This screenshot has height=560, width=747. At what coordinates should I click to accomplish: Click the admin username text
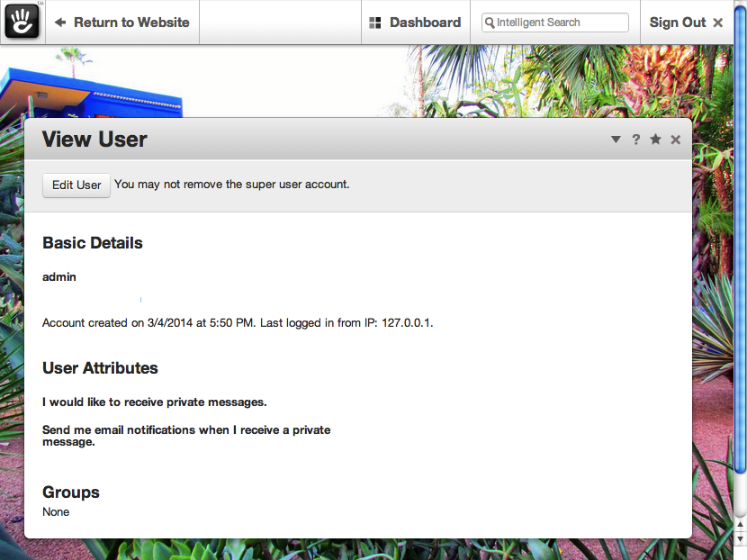point(59,277)
